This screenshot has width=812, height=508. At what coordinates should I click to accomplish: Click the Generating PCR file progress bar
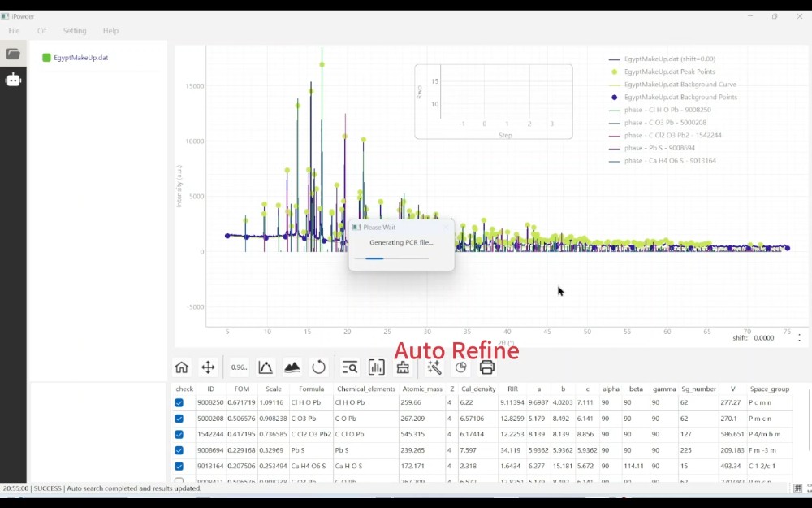coord(391,258)
